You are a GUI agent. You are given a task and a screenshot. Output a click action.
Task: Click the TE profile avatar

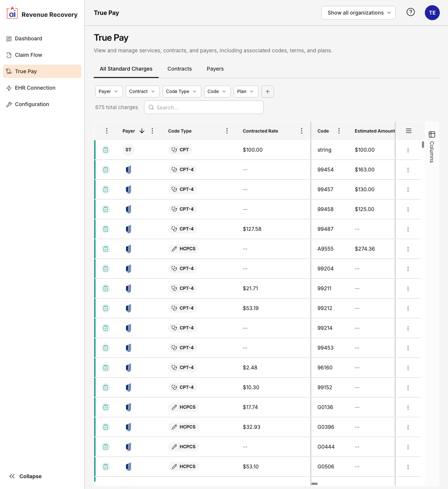click(x=432, y=12)
